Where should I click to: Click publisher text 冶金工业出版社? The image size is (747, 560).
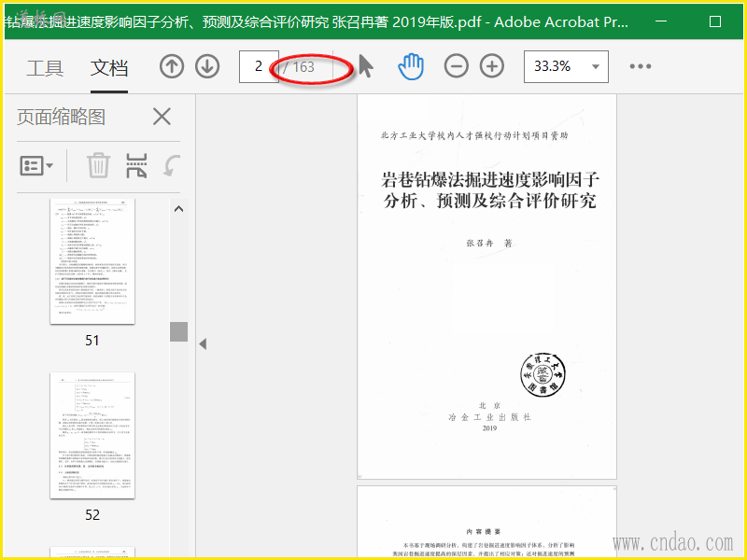point(489,417)
